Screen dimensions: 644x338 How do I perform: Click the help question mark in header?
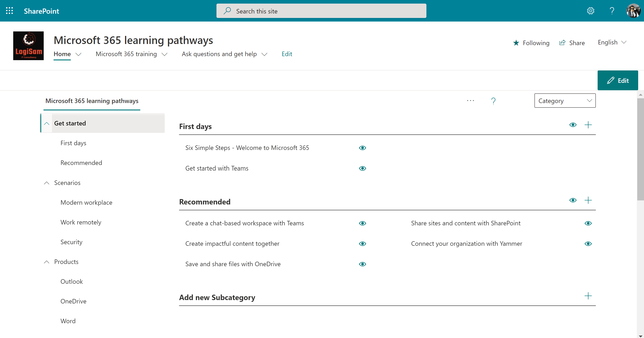[x=612, y=11]
